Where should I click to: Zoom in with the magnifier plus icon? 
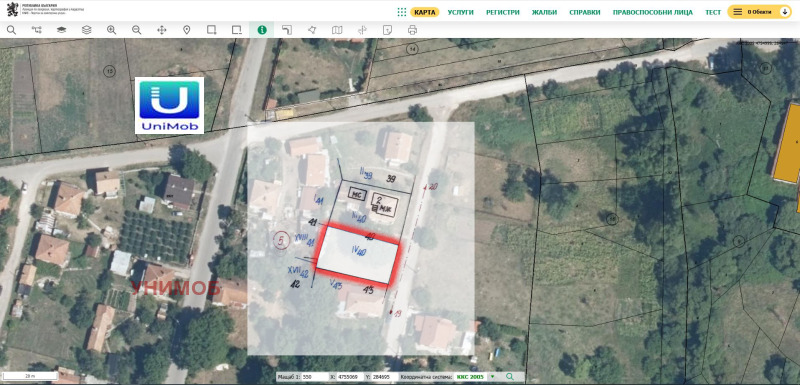click(x=111, y=30)
